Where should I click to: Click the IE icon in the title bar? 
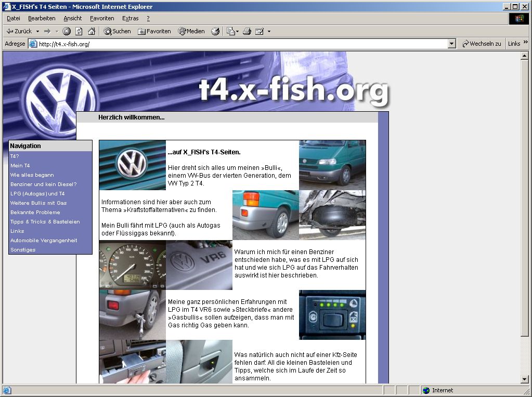tap(6, 6)
